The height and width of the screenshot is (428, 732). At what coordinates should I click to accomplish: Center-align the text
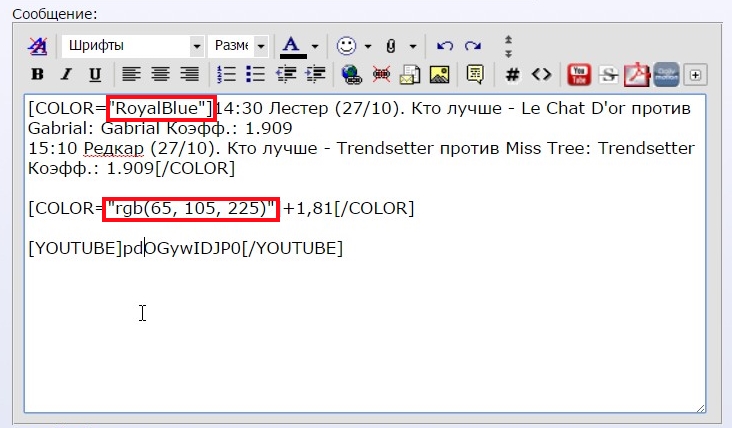click(x=160, y=74)
